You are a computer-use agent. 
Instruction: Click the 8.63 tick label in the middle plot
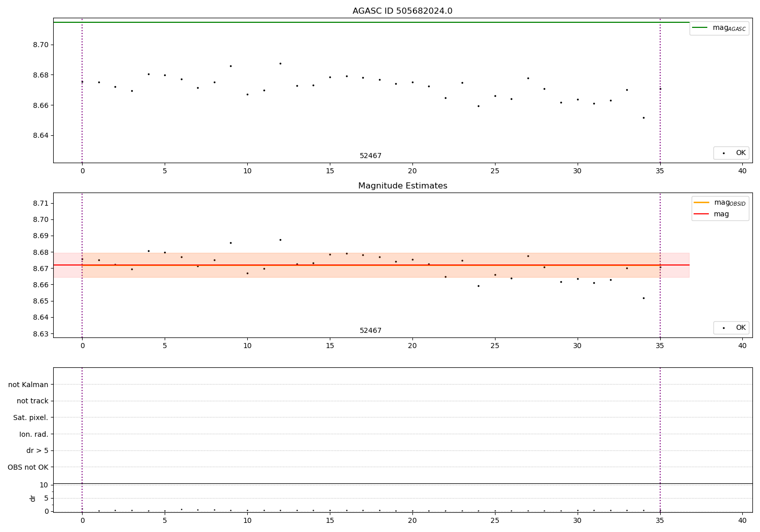pyautogui.click(x=41, y=334)
